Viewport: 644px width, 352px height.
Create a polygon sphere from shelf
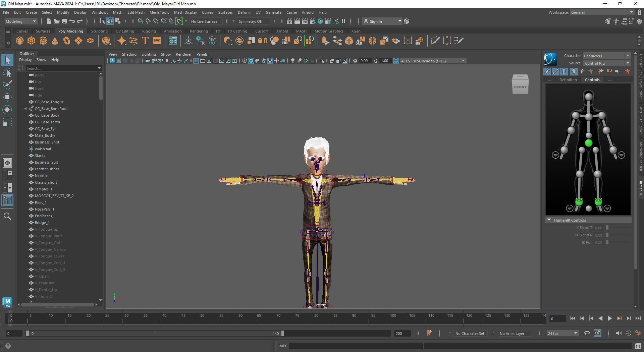20,41
